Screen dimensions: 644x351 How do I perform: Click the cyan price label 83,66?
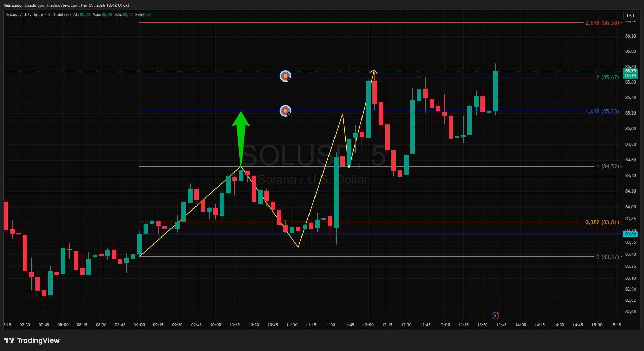pos(631,234)
